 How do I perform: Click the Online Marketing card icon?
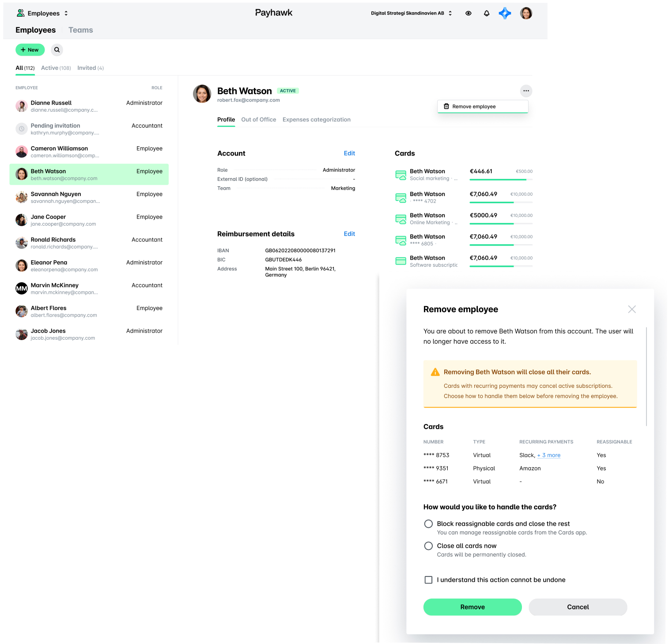[401, 219]
